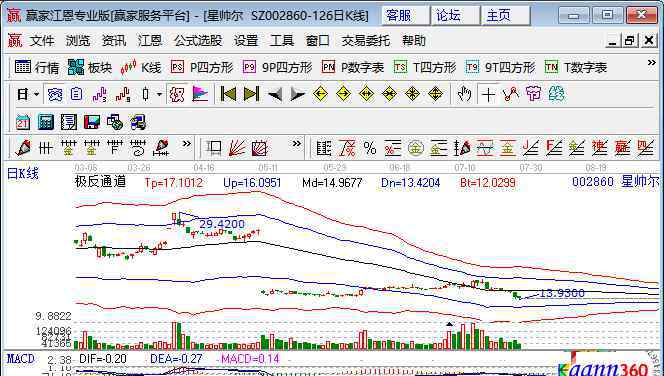This screenshot has width=664, height=376.
Task: Click the networked computers icon
Action: (138, 122)
